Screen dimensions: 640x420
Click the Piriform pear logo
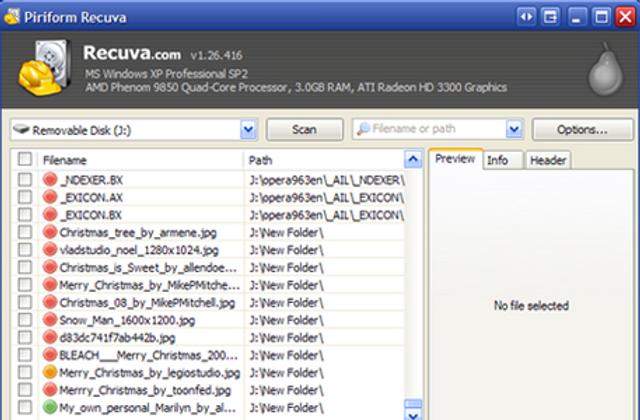pyautogui.click(x=606, y=69)
